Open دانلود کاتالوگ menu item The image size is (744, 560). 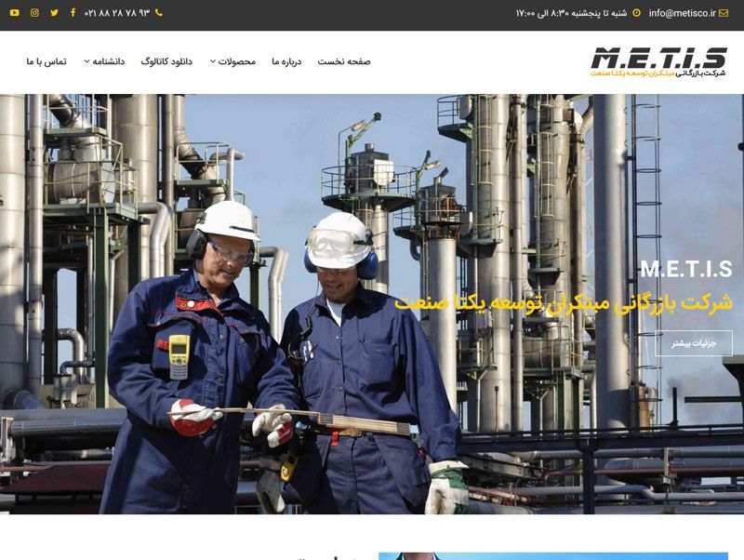[x=166, y=61]
